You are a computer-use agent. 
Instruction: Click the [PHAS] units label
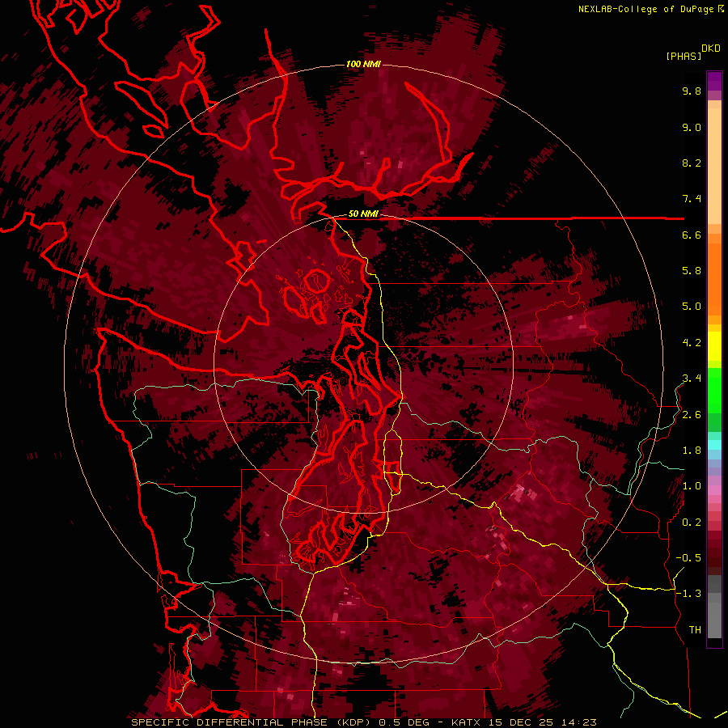click(x=684, y=57)
